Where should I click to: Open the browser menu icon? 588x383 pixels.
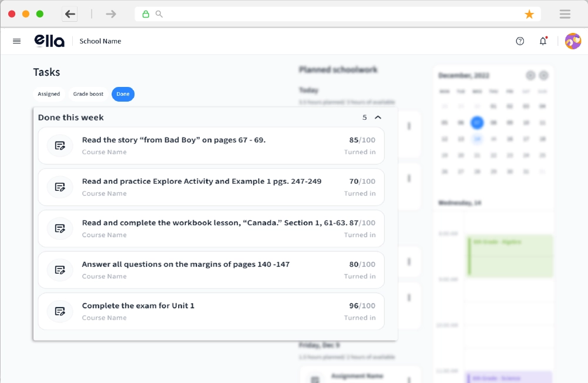(x=565, y=14)
